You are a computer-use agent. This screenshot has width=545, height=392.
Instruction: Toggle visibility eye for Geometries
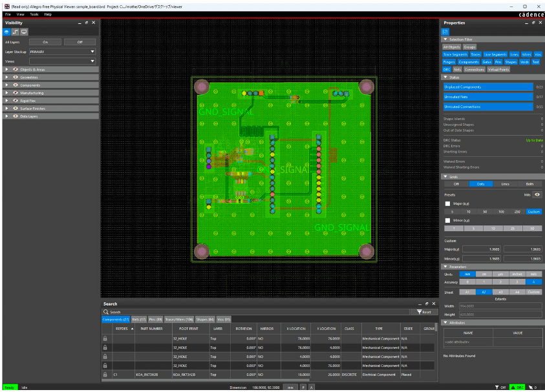tap(15, 77)
